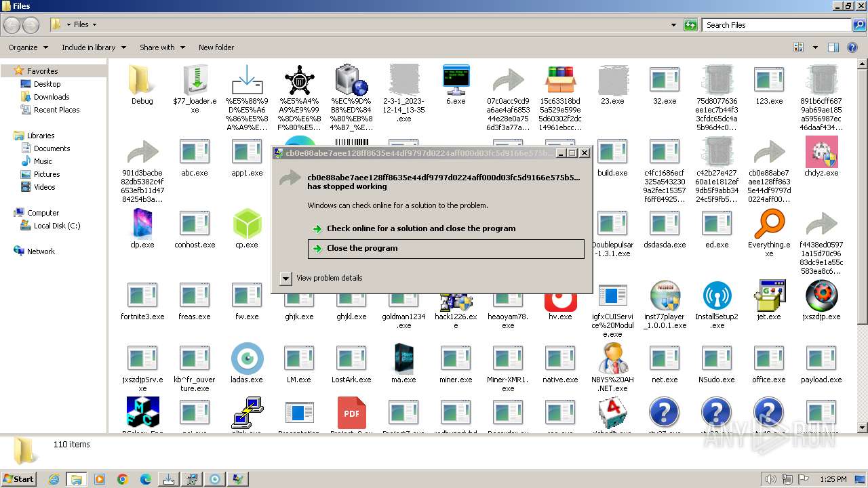Viewport: 868px width, 488px height.
Task: Select the goldman1234.exe file
Action: 403,302
